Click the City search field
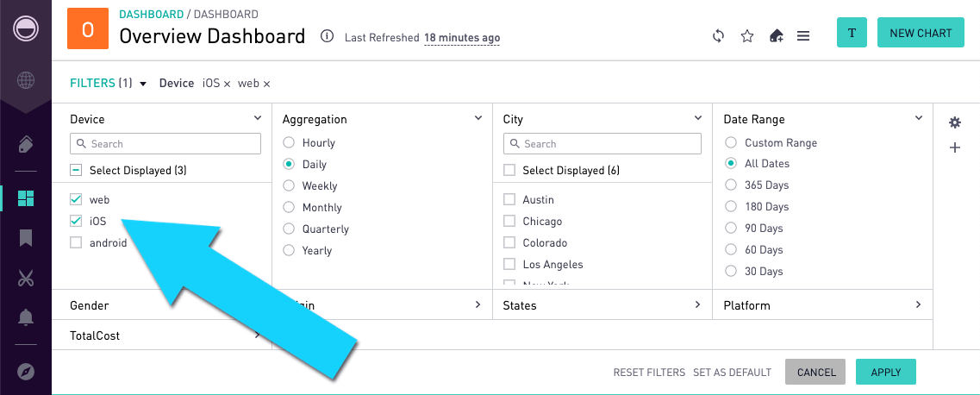This screenshot has width=980, height=395. [602, 144]
